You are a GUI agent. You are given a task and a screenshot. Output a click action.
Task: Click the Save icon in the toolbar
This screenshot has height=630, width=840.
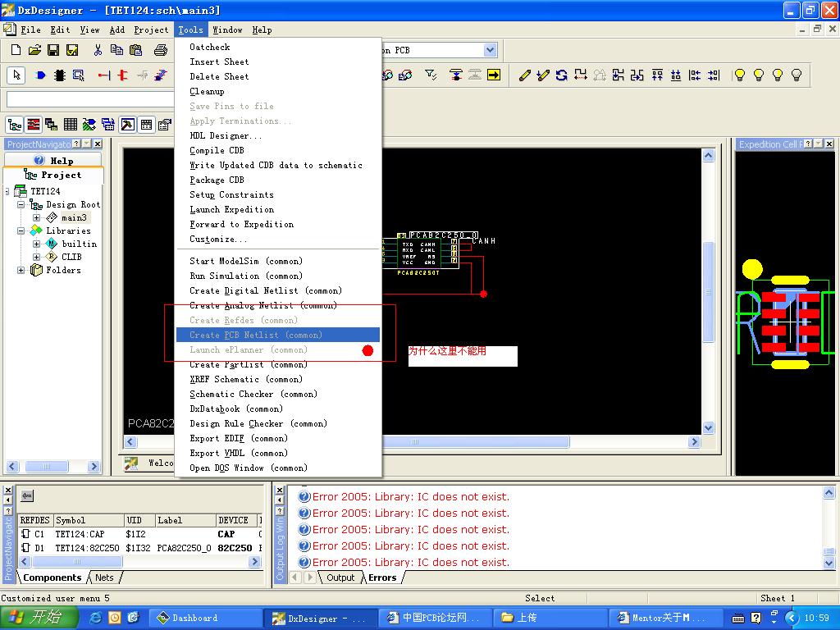tap(53, 50)
